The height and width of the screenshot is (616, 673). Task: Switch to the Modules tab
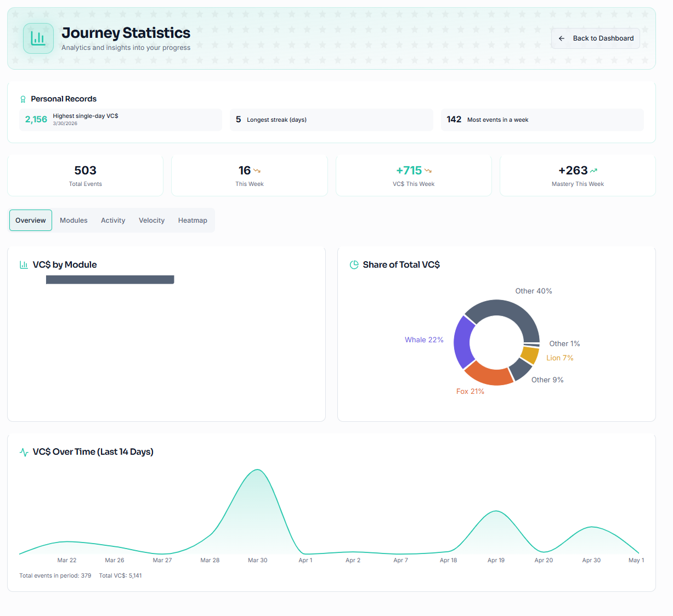point(73,221)
